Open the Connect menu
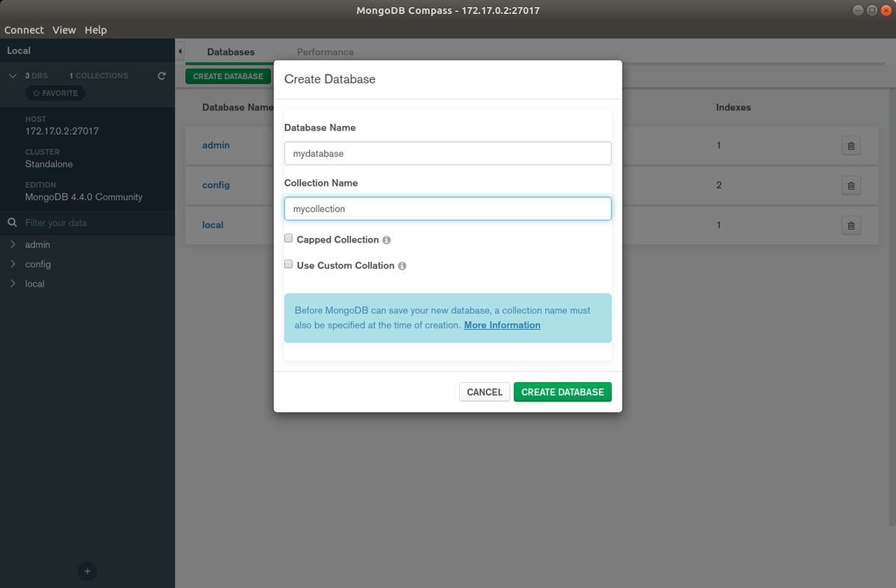This screenshot has height=588, width=896. pyautogui.click(x=25, y=30)
